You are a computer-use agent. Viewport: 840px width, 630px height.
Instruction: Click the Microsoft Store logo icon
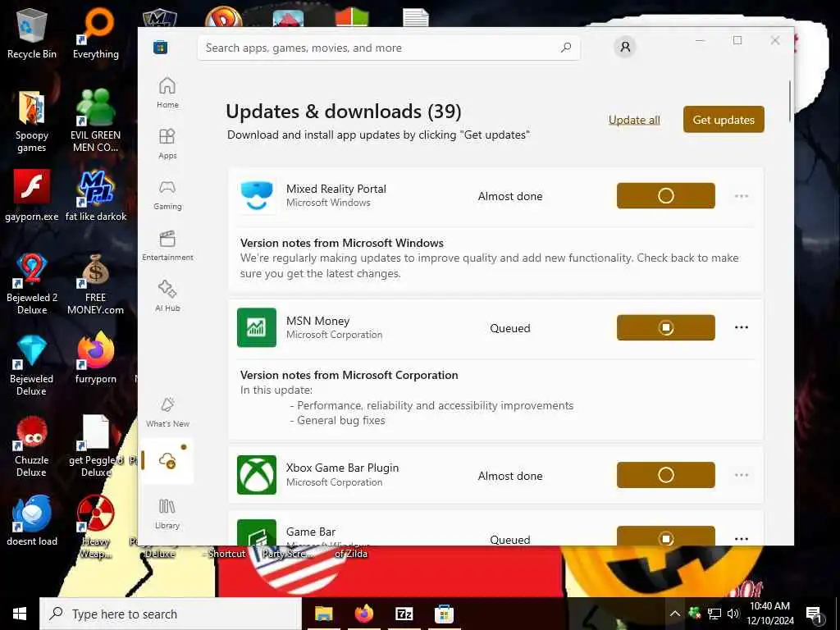pyautogui.click(x=160, y=47)
